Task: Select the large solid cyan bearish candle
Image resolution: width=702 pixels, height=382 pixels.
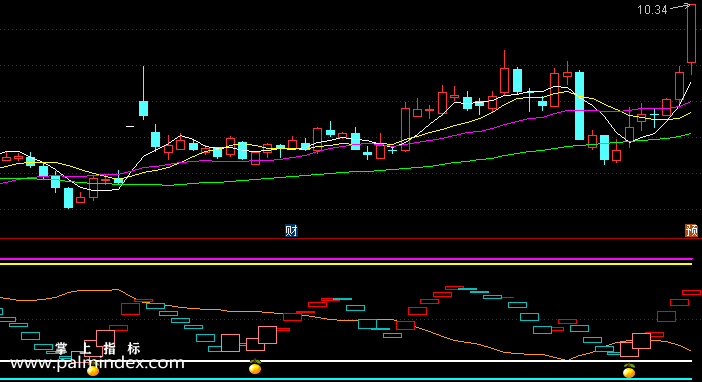Action: click(x=579, y=106)
